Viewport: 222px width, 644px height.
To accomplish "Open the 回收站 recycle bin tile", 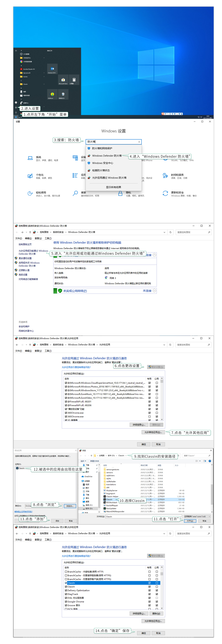I will click(x=63, y=94).
